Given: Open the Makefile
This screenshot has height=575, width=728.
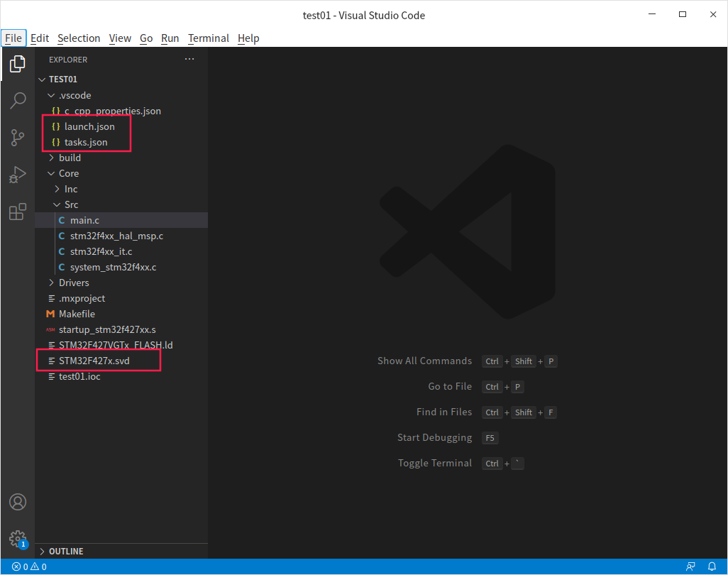Looking at the screenshot, I should coord(121,314).
